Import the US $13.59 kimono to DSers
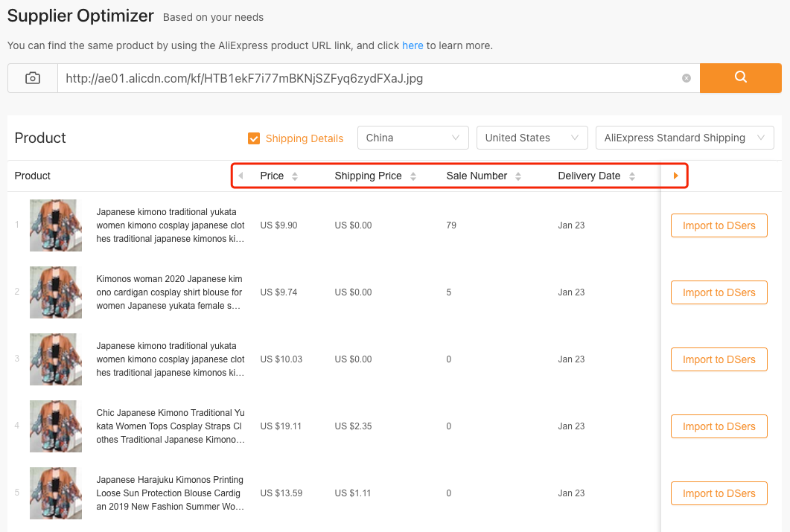The image size is (790, 532). click(x=719, y=493)
